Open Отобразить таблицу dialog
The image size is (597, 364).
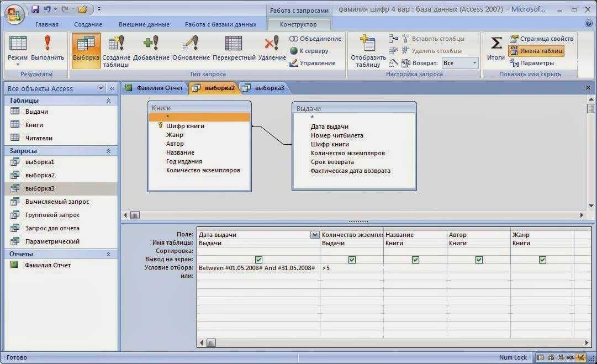click(368, 51)
